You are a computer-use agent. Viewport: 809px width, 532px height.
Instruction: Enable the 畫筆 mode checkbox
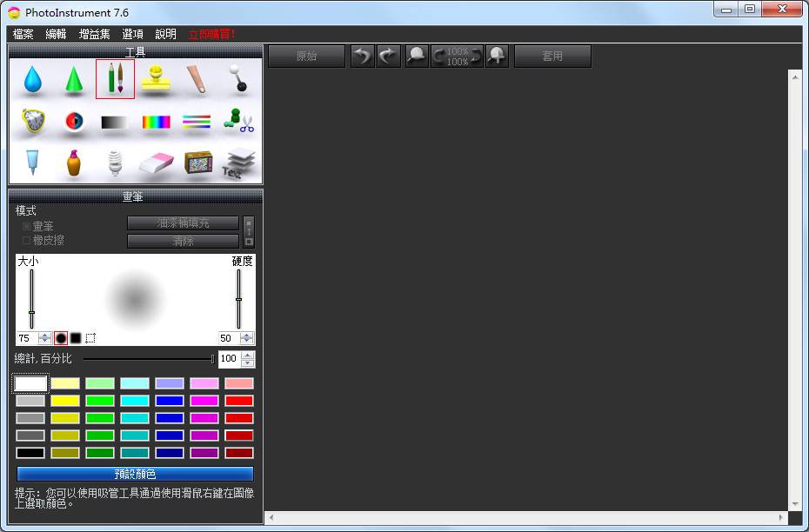[26, 226]
